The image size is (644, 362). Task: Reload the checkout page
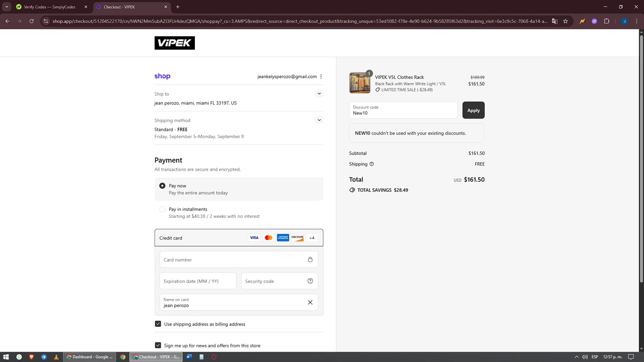(31, 21)
